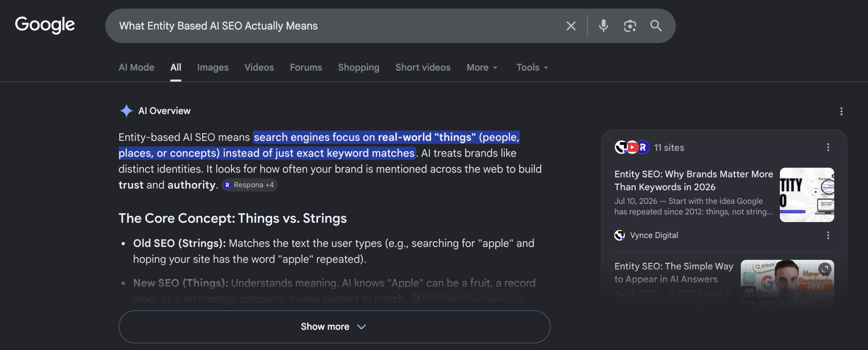Open 'Entity SEO: Why Brands Matter More' article
The image size is (868, 350).
tap(693, 180)
